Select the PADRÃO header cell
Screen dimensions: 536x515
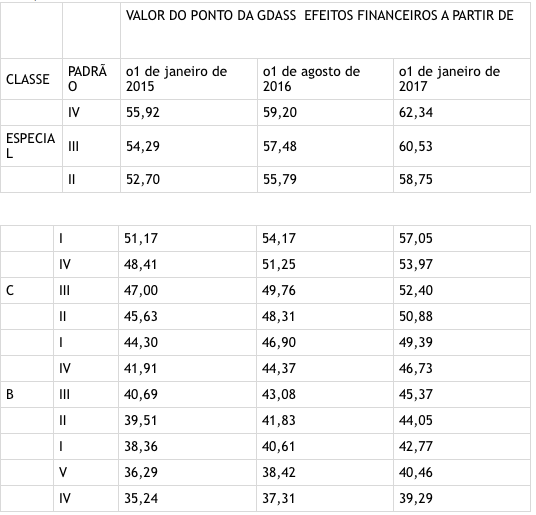tap(91, 79)
